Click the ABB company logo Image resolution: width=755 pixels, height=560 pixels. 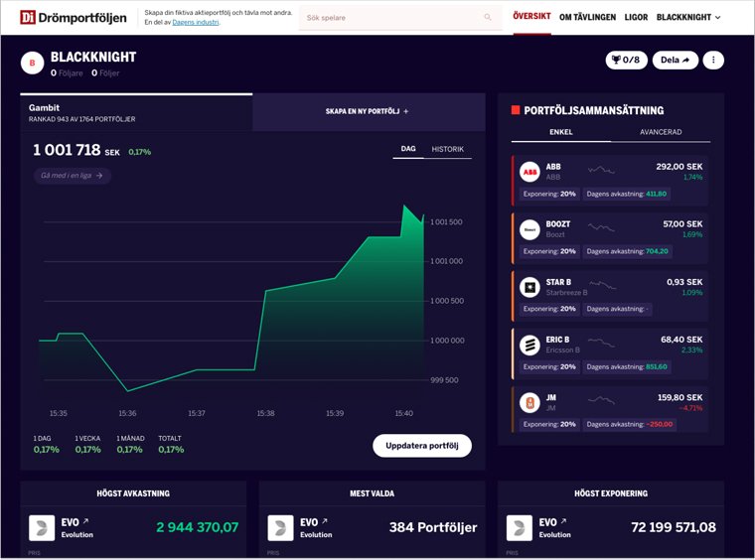click(x=529, y=172)
